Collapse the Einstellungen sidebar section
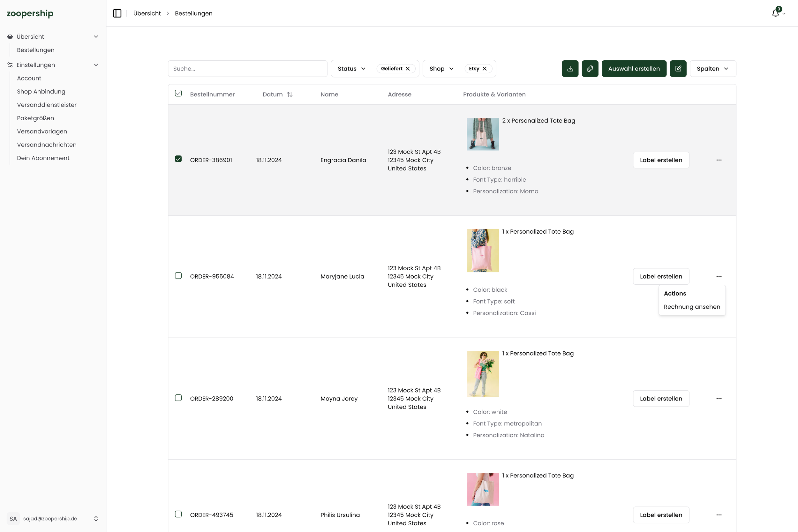This screenshot has height=532, width=798. (96, 65)
